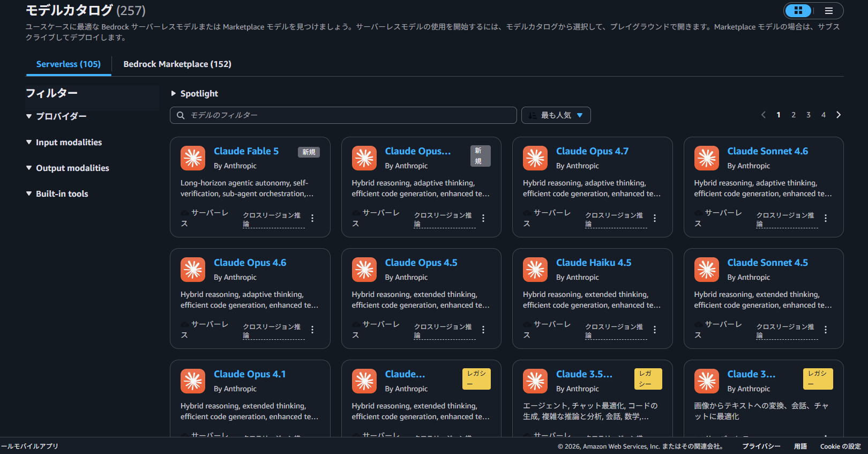This screenshot has height=454, width=868.
Task: Open Claude Sonnet 4.6 model link
Action: (x=767, y=151)
